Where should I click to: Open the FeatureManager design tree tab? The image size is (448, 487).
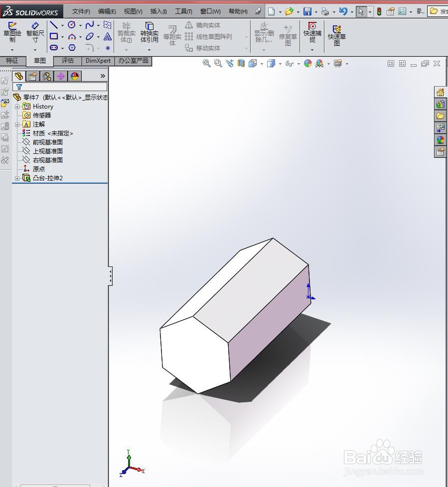click(x=18, y=76)
